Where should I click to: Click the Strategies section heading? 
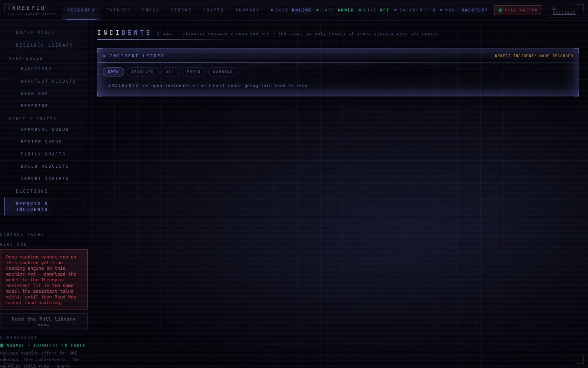(26, 58)
